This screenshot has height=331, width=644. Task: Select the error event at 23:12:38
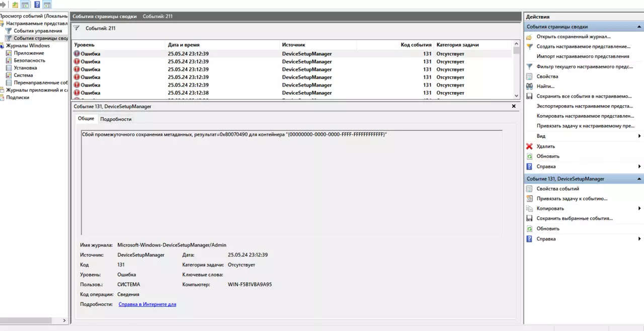pos(292,93)
